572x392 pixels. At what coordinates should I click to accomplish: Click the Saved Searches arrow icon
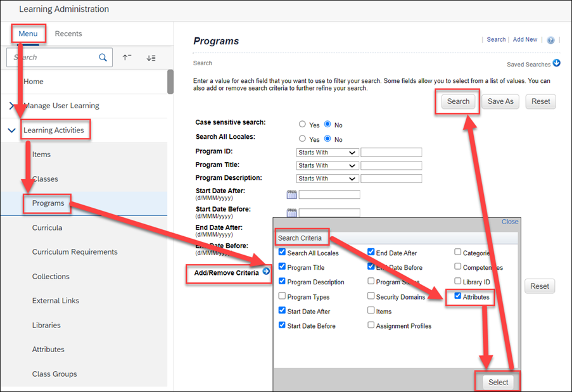(x=556, y=63)
